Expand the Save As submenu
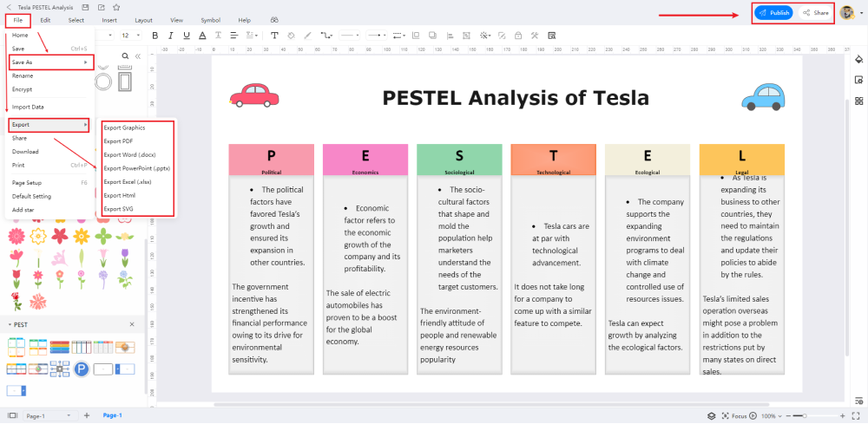This screenshot has height=424, width=868. click(x=51, y=62)
